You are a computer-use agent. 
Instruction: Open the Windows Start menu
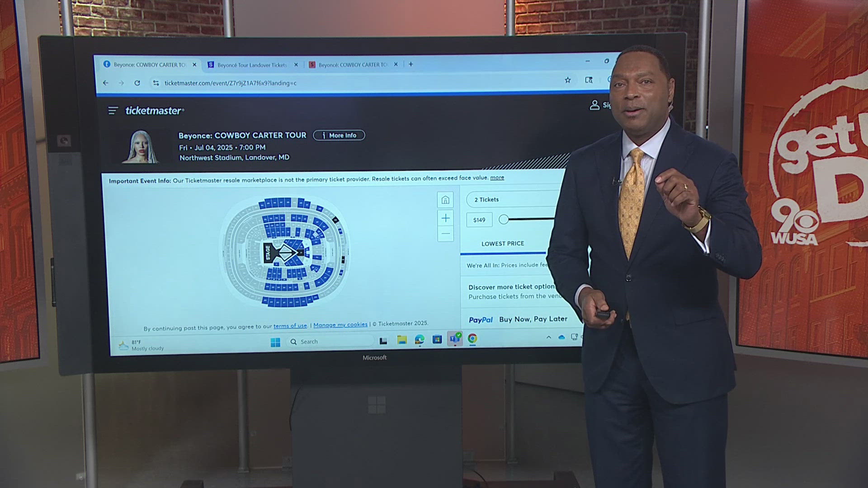tap(275, 342)
